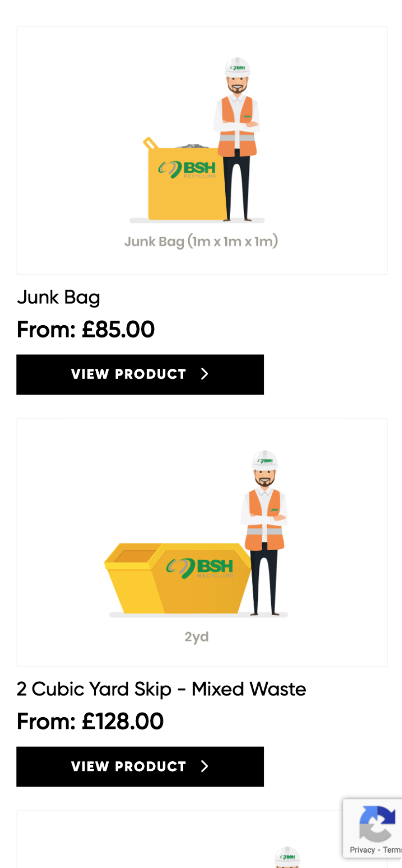402x868 pixels.
Task: Open the reCAPTCHA Terms link
Action: [393, 850]
